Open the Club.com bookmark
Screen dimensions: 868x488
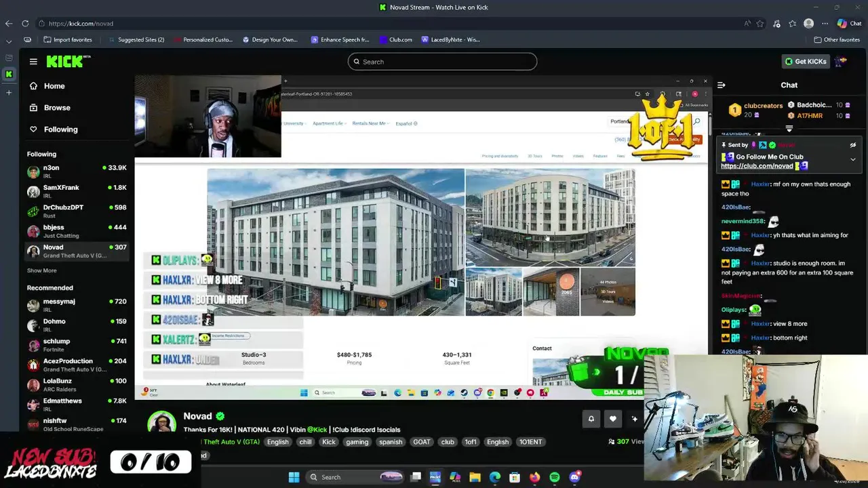coord(395,40)
